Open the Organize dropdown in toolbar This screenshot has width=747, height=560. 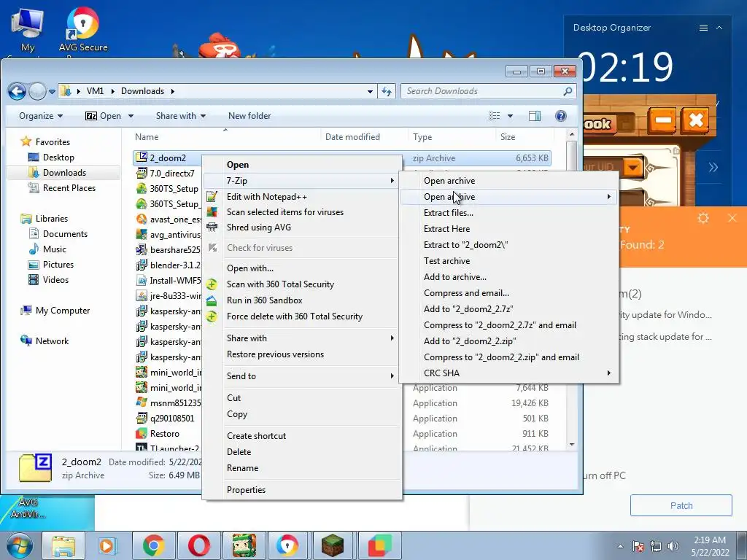(x=41, y=116)
